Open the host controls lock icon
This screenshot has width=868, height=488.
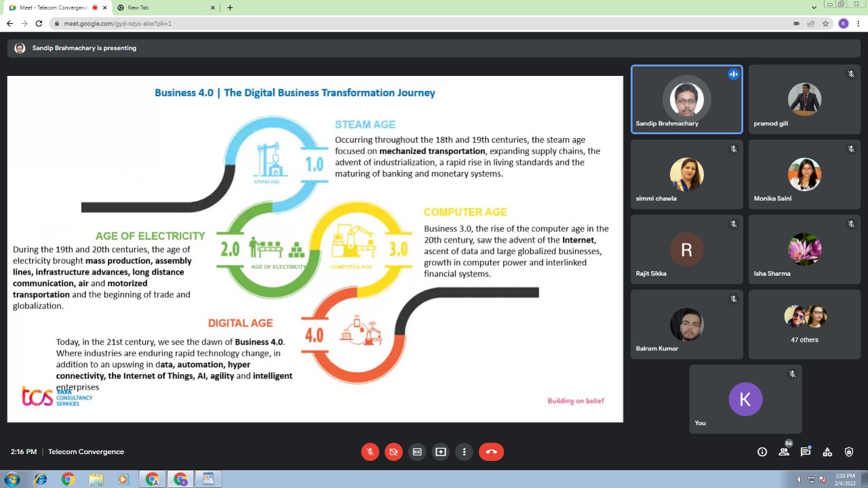[849, 452]
